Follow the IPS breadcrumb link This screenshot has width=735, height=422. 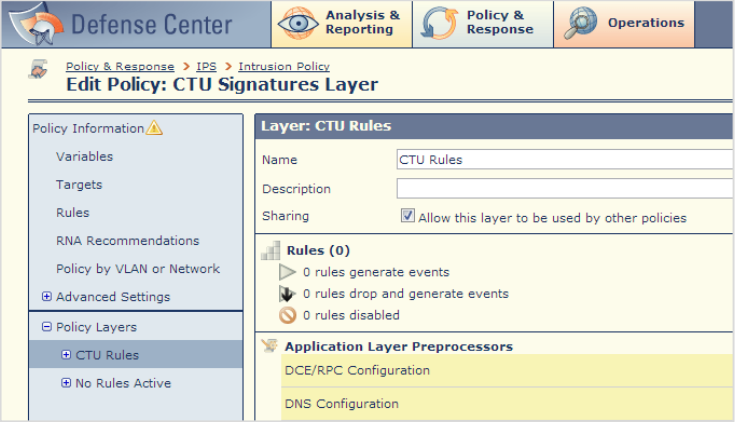[206, 67]
